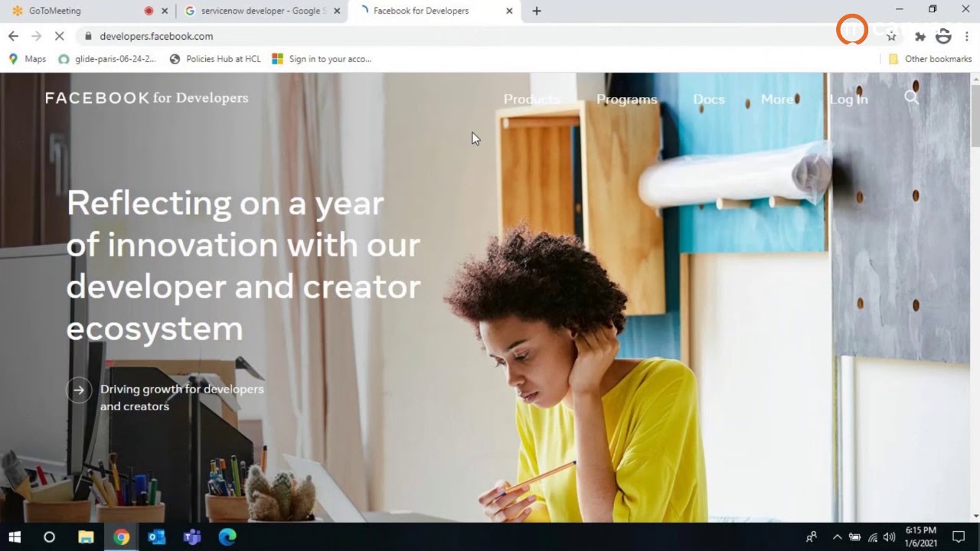Open the More navigation dropdown
Image resolution: width=980 pixels, height=551 pixels.
(777, 99)
